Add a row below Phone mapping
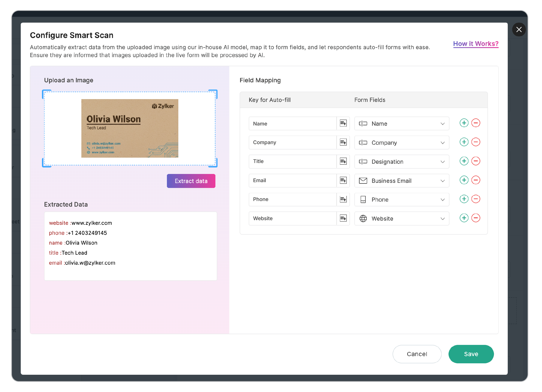The width and height of the screenshot is (542, 392). [464, 199]
